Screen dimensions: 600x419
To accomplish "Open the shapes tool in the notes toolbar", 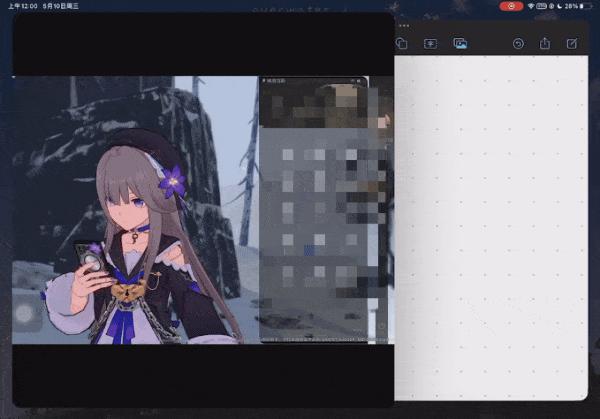I will click(x=401, y=44).
